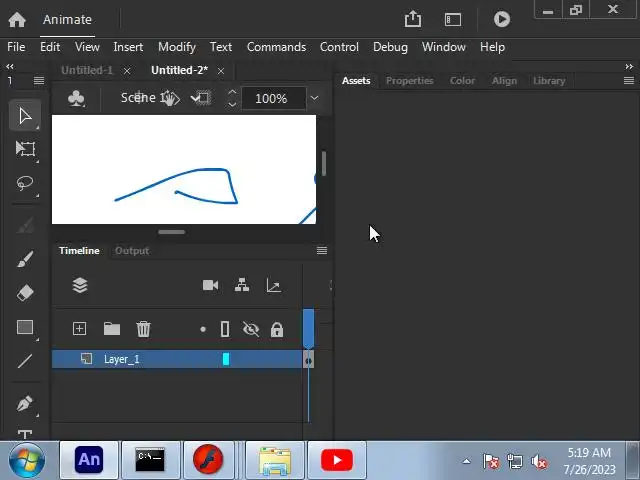Image resolution: width=640 pixels, height=480 pixels.
Task: Open the Modify menu
Action: coord(177,47)
